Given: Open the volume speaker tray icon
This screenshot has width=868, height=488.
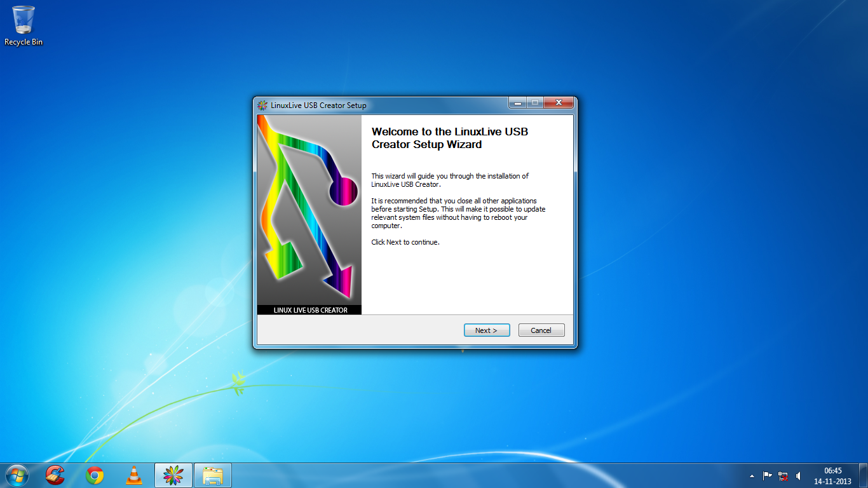Looking at the screenshot, I should pyautogui.click(x=798, y=476).
